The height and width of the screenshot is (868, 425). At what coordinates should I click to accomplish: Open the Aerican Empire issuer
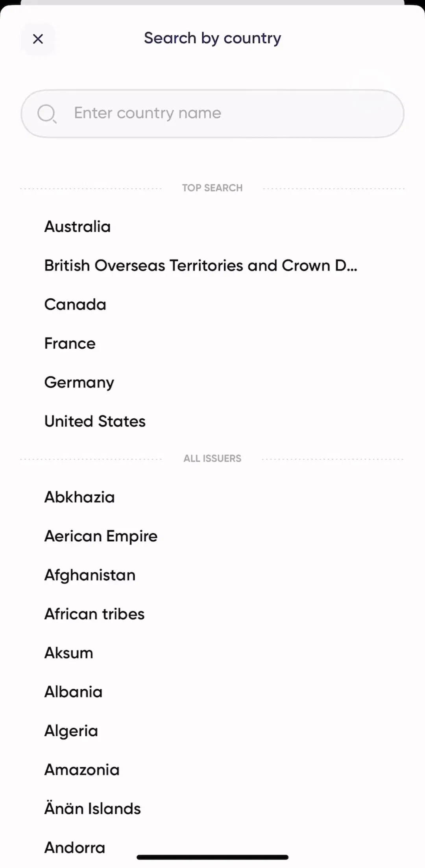[101, 536]
